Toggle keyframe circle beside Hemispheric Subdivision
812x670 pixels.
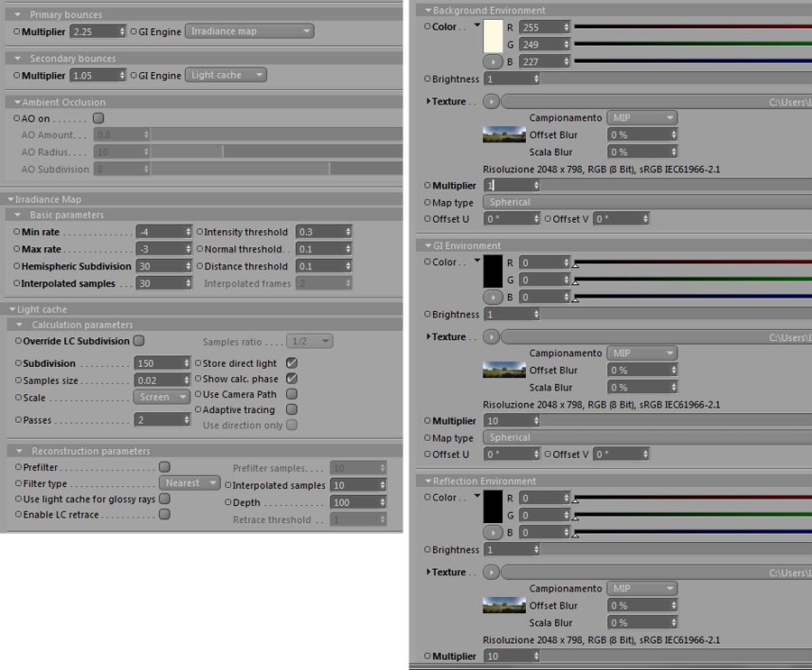tap(17, 266)
